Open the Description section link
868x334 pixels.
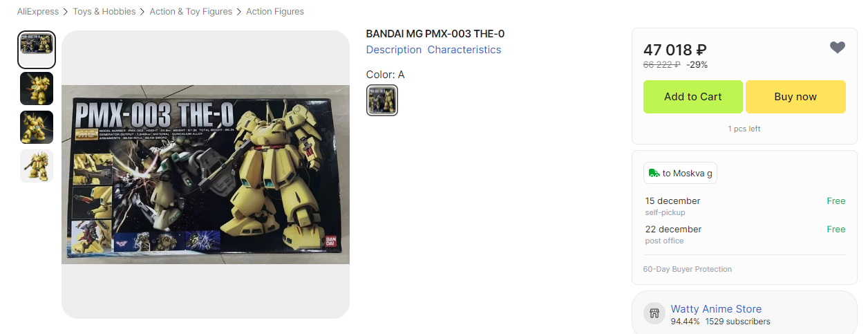coord(394,50)
